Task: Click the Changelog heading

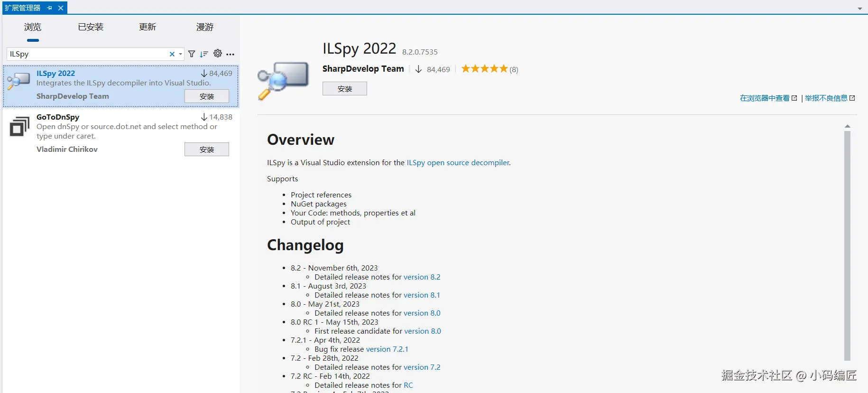Action: pos(305,245)
